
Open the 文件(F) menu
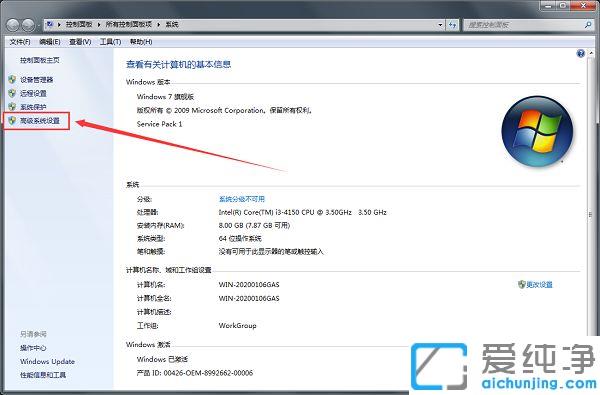pyautogui.click(x=20, y=42)
